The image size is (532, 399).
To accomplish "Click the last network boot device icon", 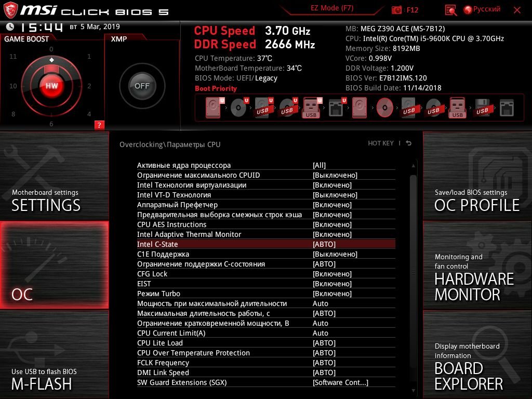I will pyautogui.click(x=507, y=108).
